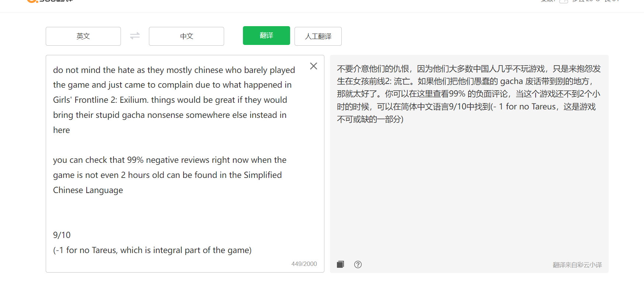Click "gacha" in the translated output

coord(511,81)
